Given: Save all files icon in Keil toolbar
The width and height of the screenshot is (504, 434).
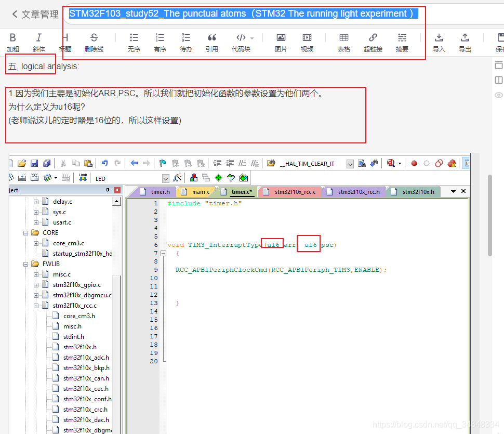Looking at the screenshot, I should 47,163.
